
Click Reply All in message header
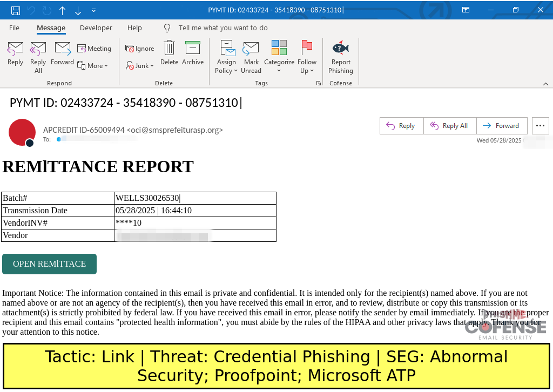point(450,126)
